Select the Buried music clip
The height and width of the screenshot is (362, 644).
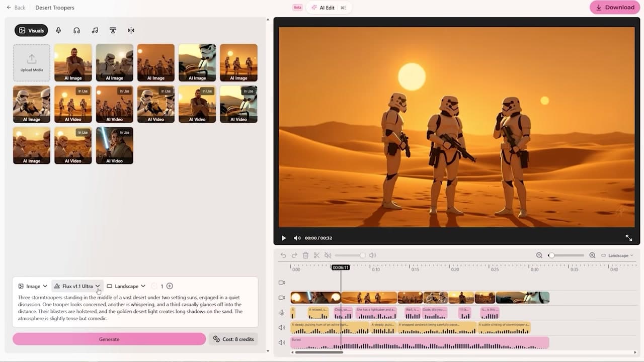pos(420,343)
